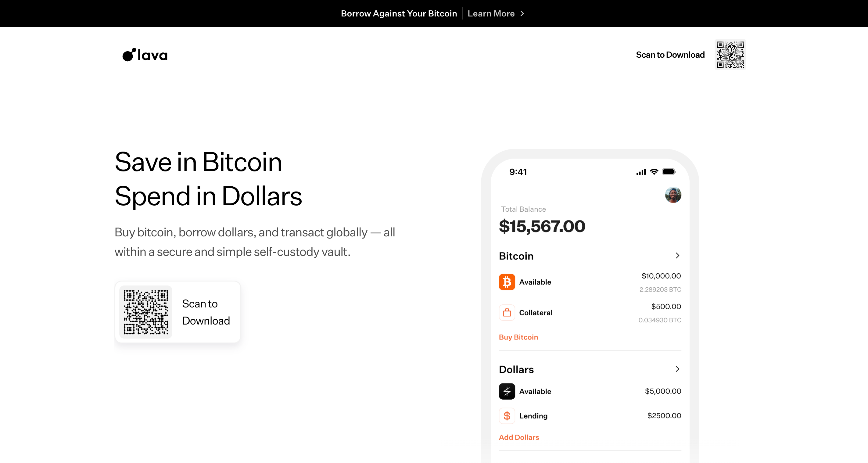Click the $15,567.00 total balance
The image size is (868, 463).
[542, 226]
